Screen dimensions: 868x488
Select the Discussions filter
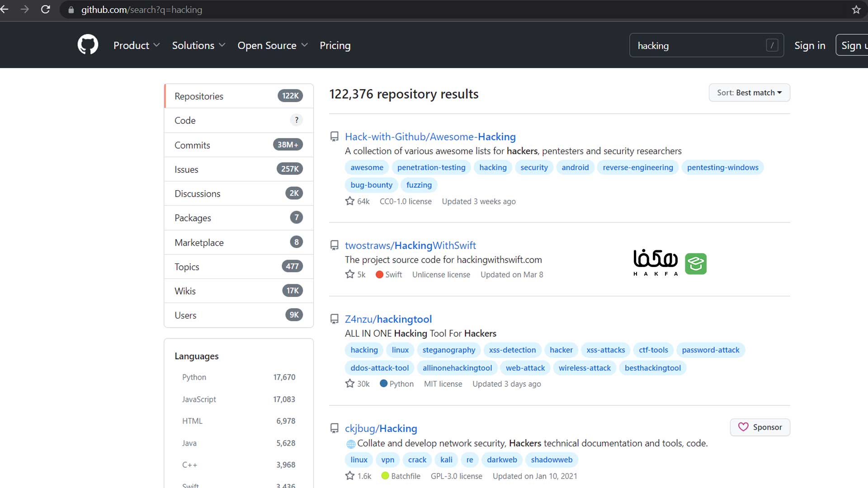coord(239,193)
